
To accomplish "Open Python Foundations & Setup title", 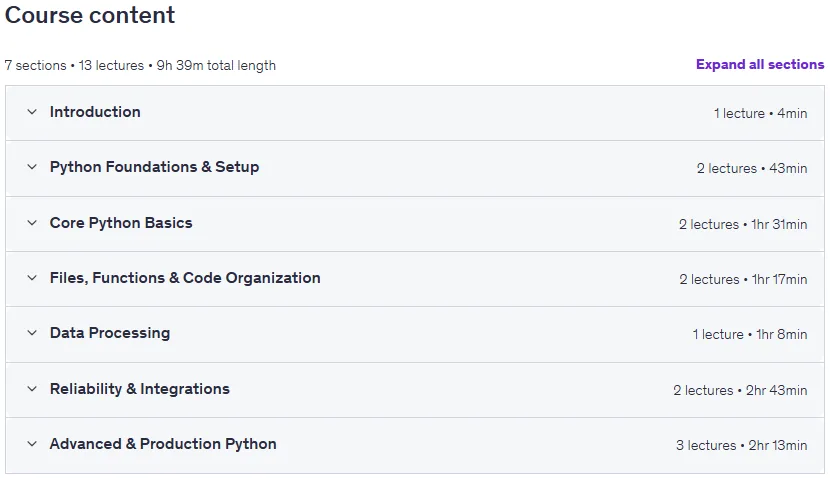I will point(155,167).
